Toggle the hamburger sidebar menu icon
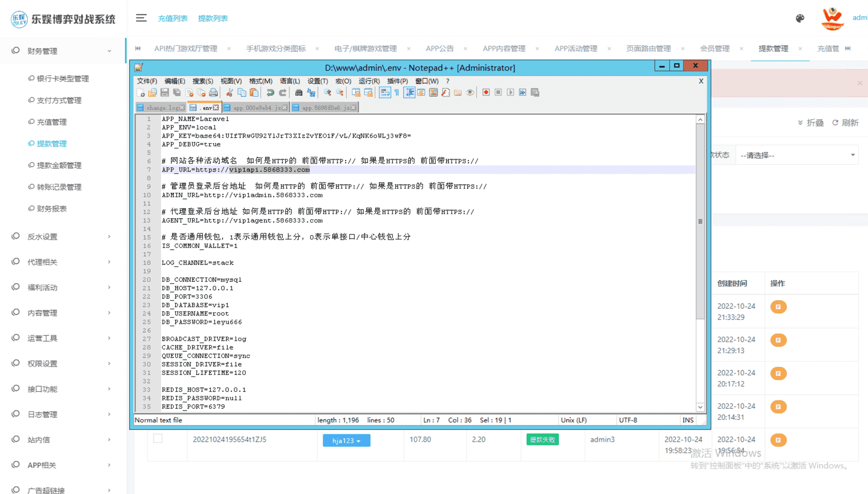Screen dimensions: 868x494 (x=141, y=18)
